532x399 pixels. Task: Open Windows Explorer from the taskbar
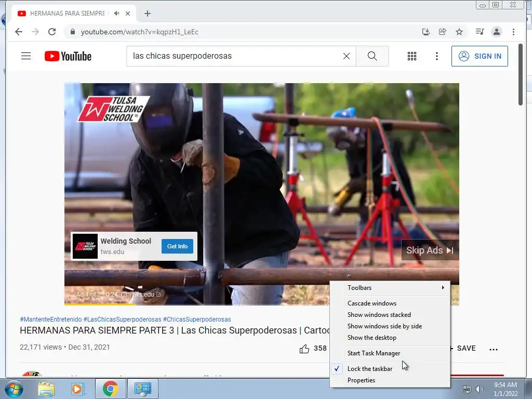click(x=46, y=389)
